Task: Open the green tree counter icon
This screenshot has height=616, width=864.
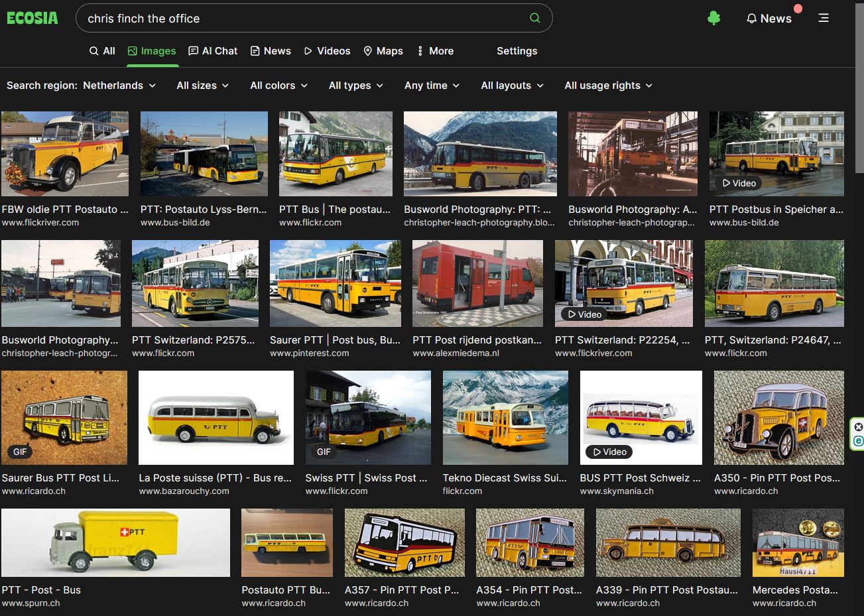Action: [714, 19]
